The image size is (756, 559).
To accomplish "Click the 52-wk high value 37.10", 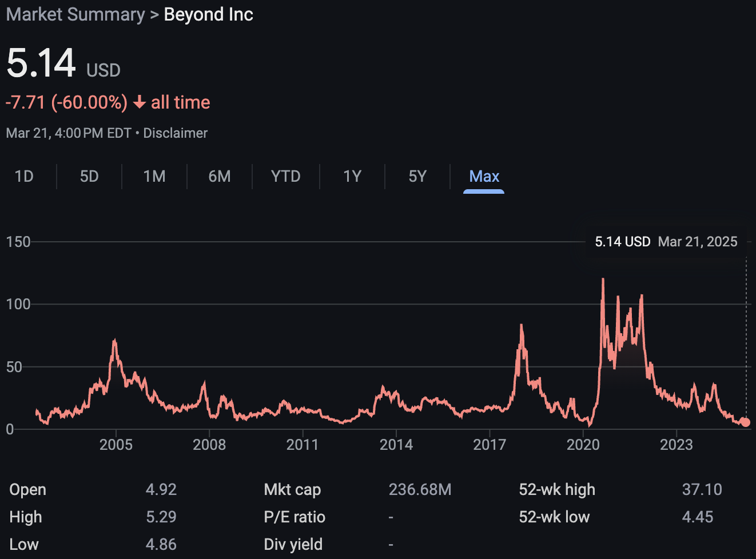I will point(702,489).
